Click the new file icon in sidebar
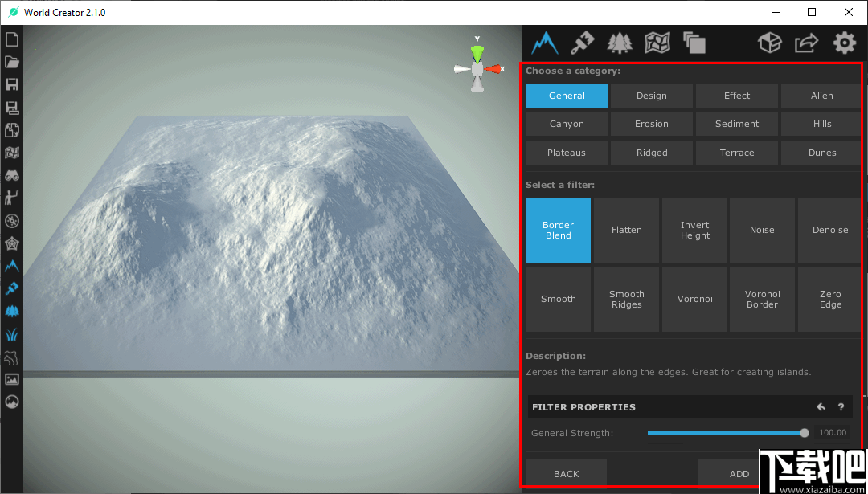868x494 pixels. pyautogui.click(x=12, y=39)
